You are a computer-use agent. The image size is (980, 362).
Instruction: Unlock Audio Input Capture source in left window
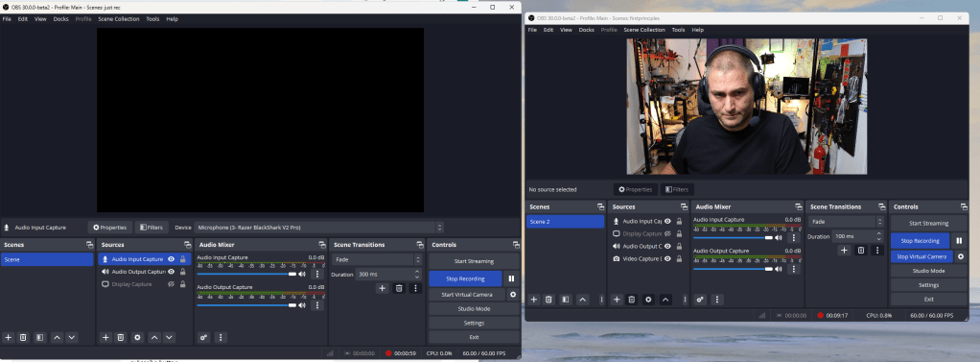(x=182, y=259)
